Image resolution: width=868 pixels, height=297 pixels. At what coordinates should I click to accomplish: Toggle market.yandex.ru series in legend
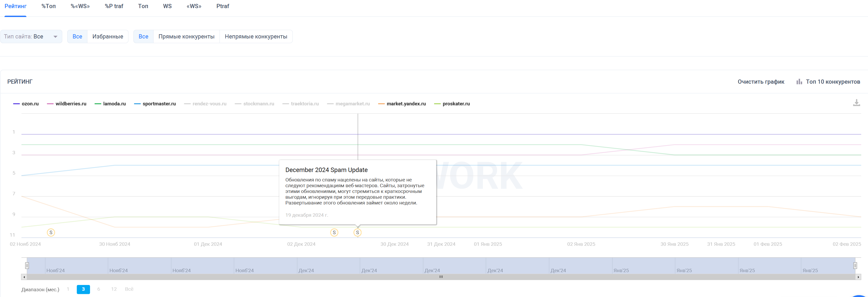tap(402, 104)
